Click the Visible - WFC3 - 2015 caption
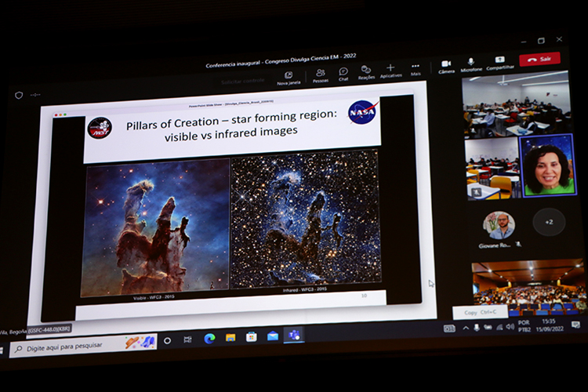Screen dimensions: 588x392 [x=154, y=297]
